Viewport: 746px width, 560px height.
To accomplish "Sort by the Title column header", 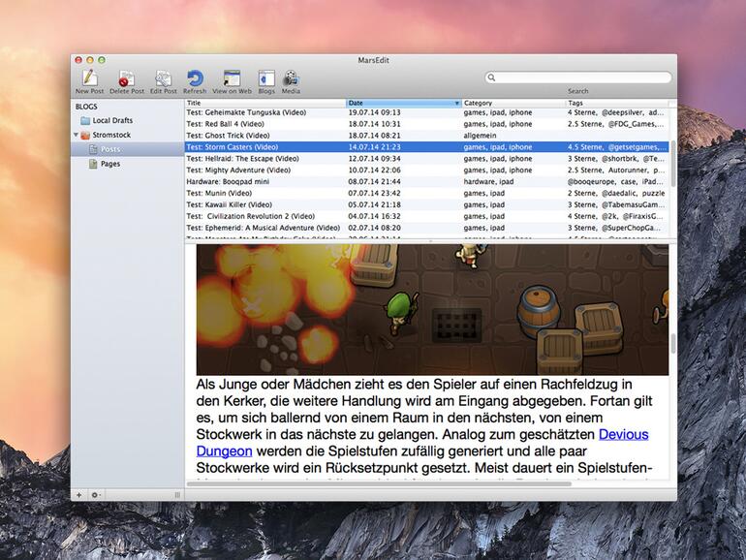I will coord(265,103).
